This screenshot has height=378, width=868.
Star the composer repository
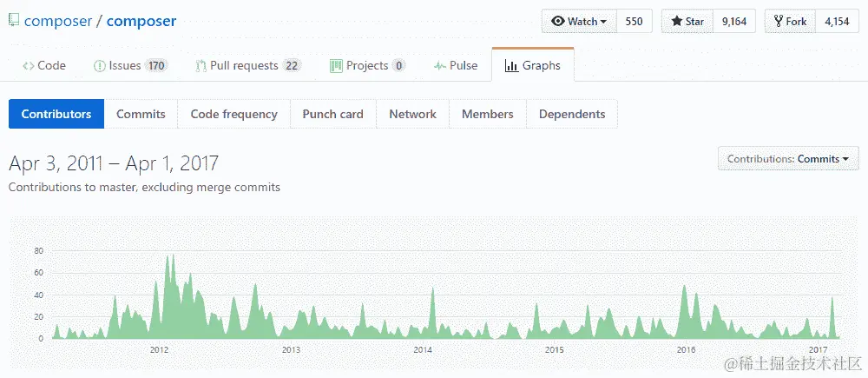(x=687, y=21)
